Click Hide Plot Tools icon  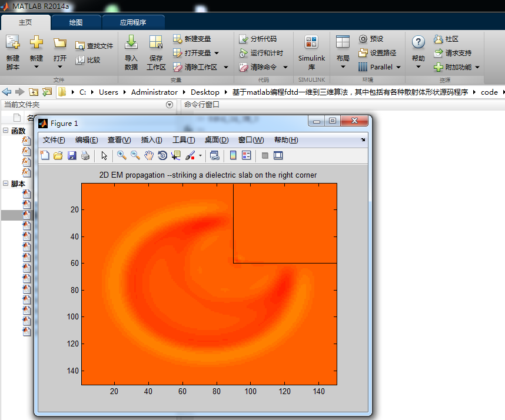[x=265, y=156]
